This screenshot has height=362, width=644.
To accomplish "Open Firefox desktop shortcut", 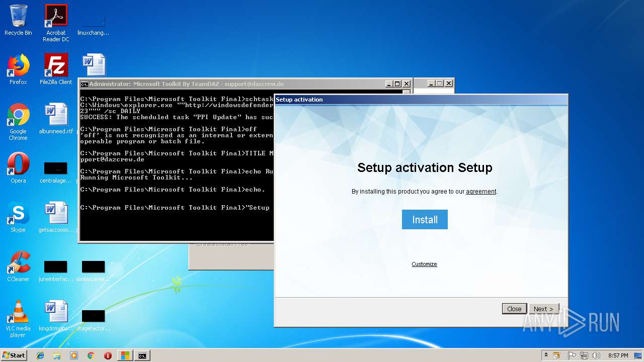I will pos(18,69).
